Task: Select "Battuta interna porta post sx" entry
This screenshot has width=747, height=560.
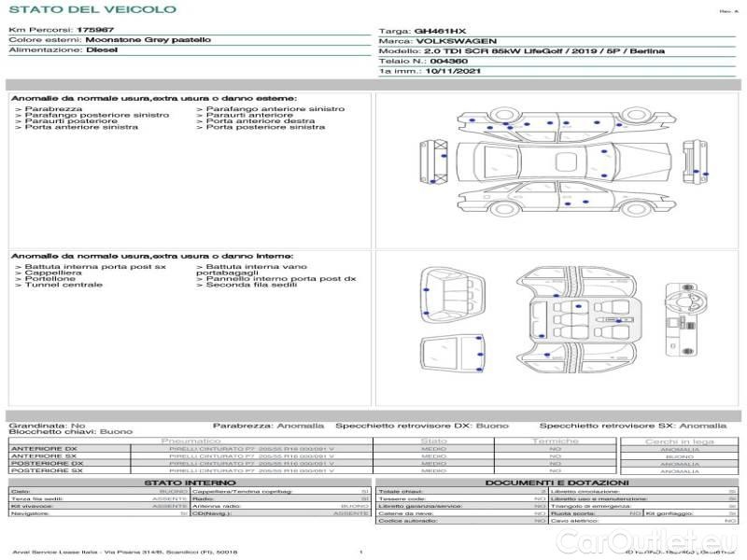Action: click(x=95, y=267)
